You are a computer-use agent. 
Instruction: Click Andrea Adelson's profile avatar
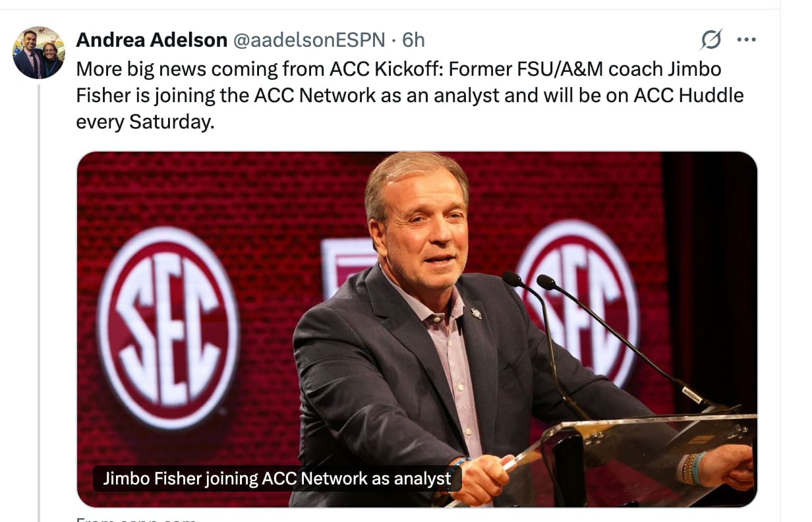click(39, 53)
